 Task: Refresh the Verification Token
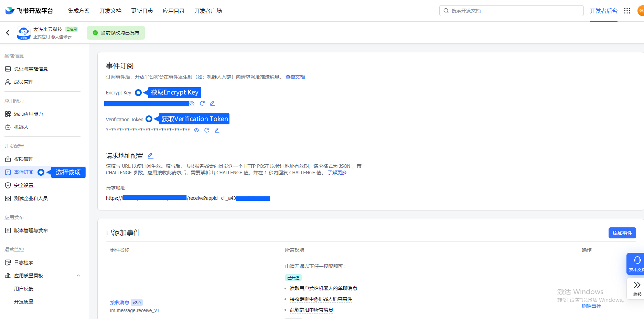[207, 130]
